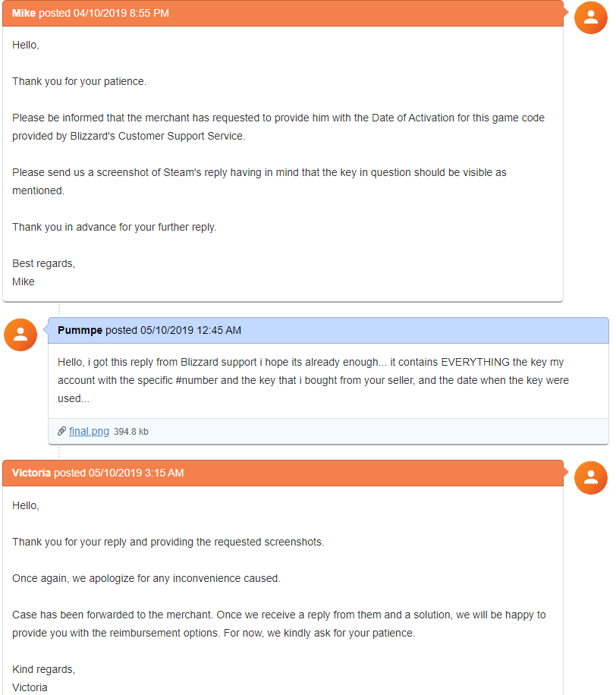Click the timestamp 05/10/2019 12:45 AM
The height and width of the screenshot is (695, 616).
tap(190, 330)
